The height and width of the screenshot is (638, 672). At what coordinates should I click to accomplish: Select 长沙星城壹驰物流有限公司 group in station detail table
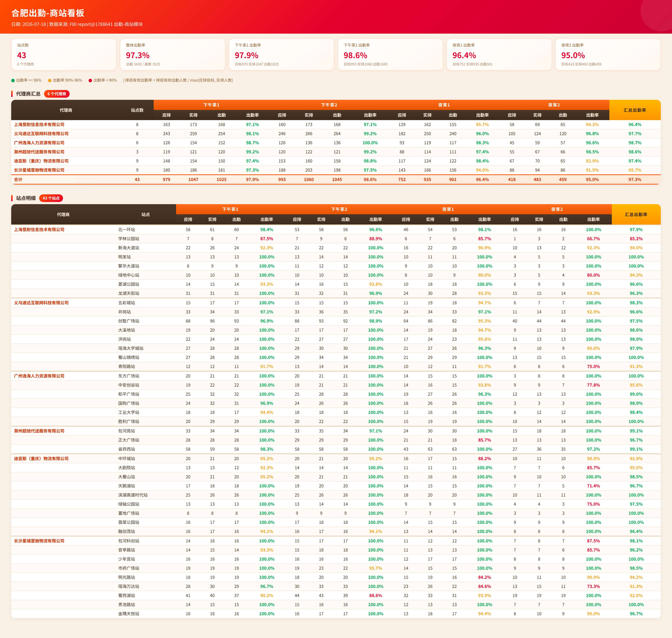pos(39,541)
